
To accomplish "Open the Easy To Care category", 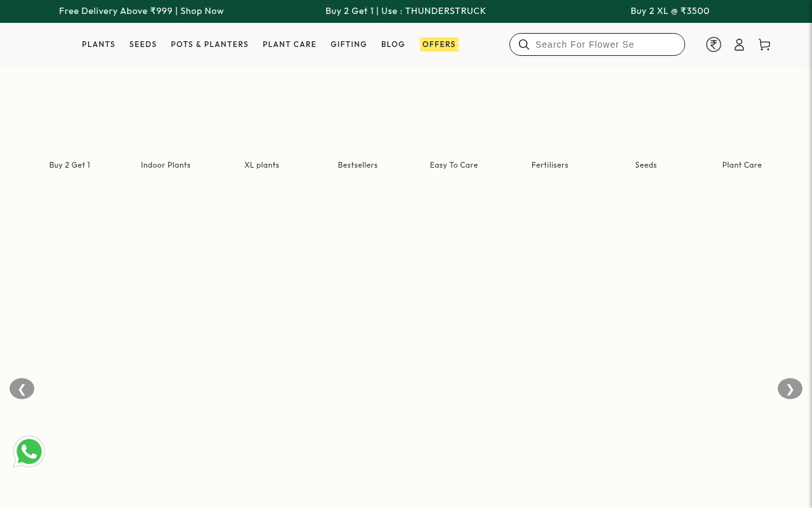I will 454,165.
